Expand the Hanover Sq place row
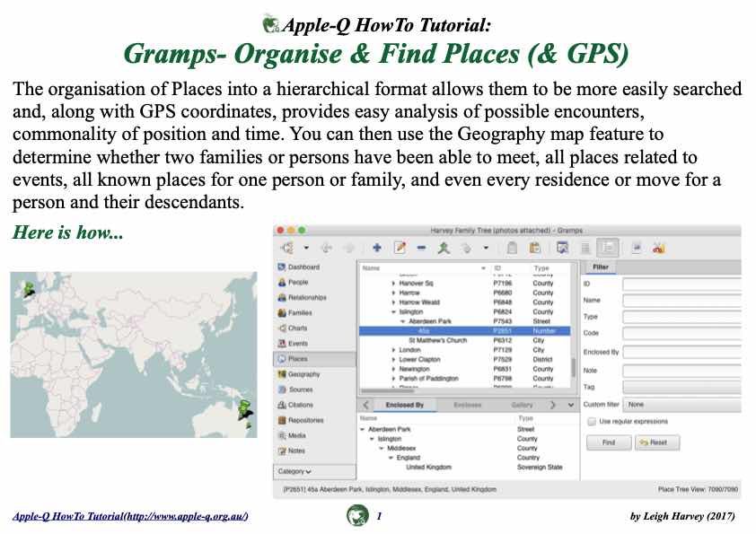The height and width of the screenshot is (534, 756). click(393, 284)
